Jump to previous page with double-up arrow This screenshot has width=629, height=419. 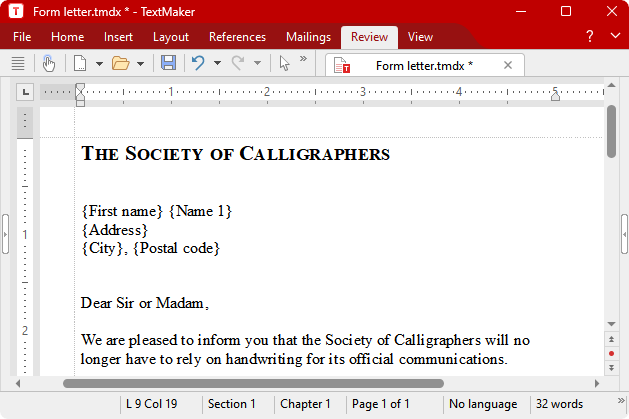[611, 340]
